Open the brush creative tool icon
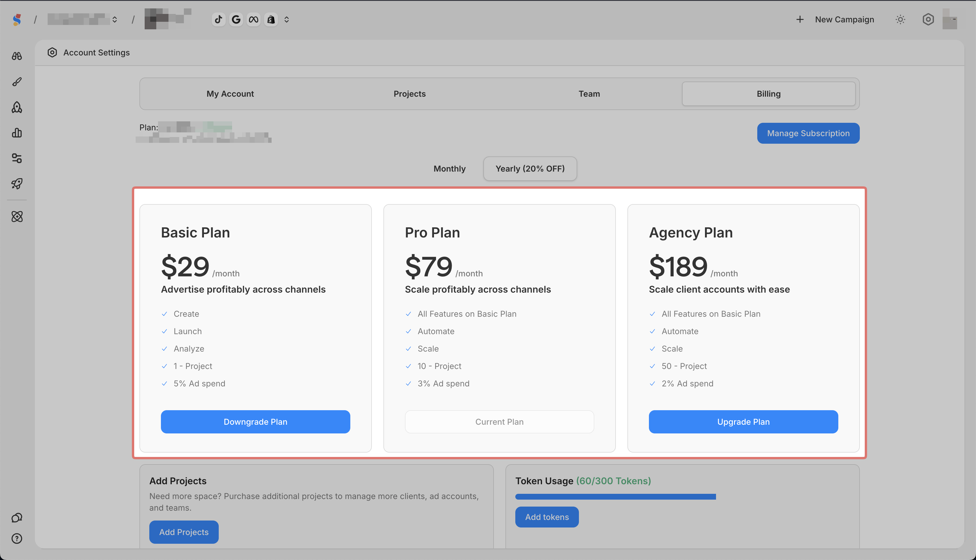Image resolution: width=976 pixels, height=560 pixels. pos(17,82)
